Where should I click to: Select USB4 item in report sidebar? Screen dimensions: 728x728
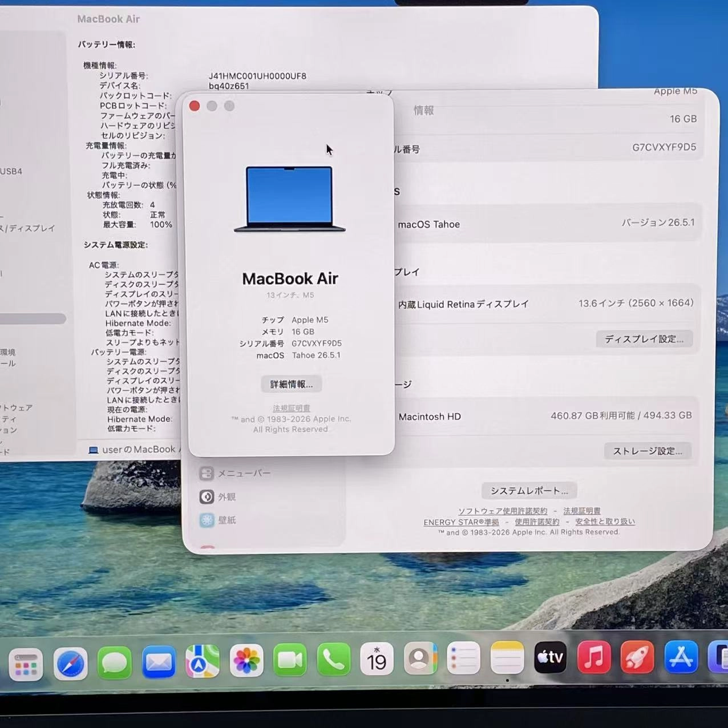(x=11, y=171)
